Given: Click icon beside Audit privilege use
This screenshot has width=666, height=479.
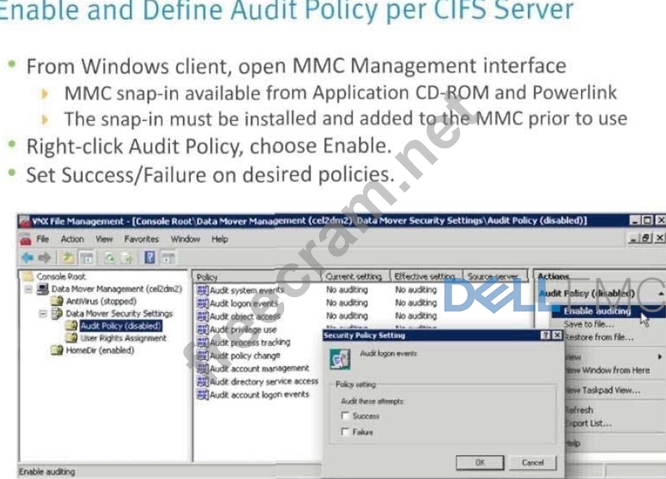Looking at the screenshot, I should click(202, 330).
